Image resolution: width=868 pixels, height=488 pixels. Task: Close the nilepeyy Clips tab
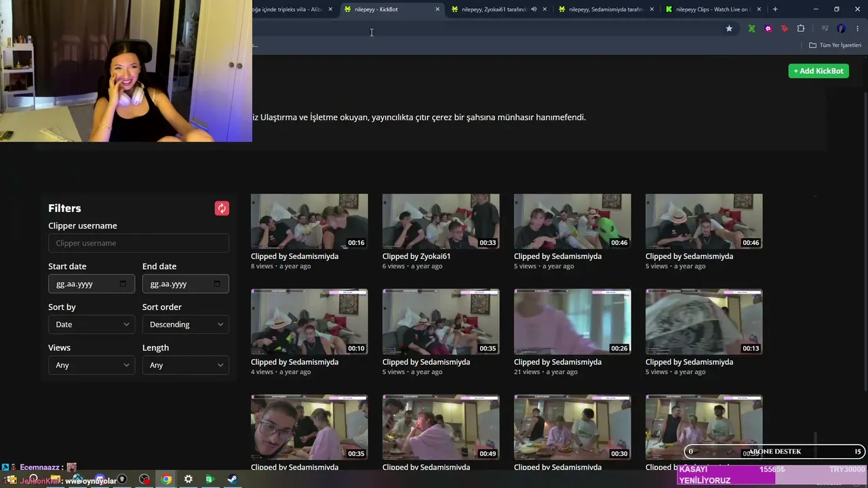point(759,9)
